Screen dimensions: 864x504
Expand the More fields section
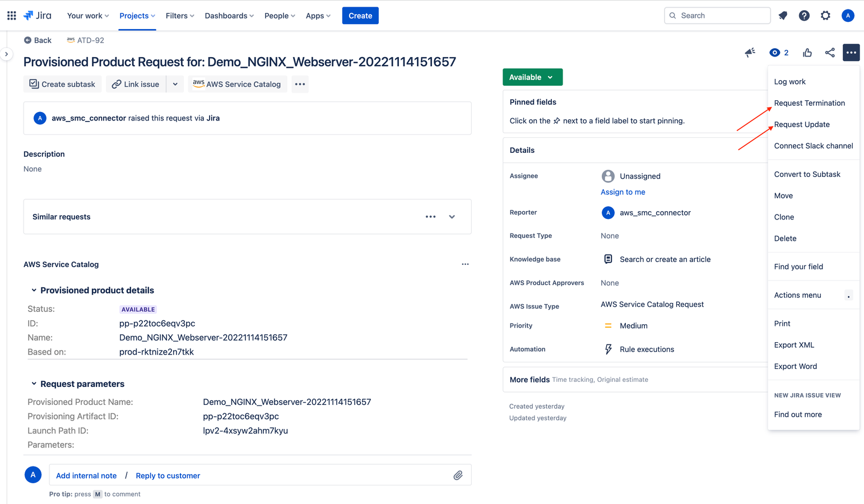[x=635, y=380]
